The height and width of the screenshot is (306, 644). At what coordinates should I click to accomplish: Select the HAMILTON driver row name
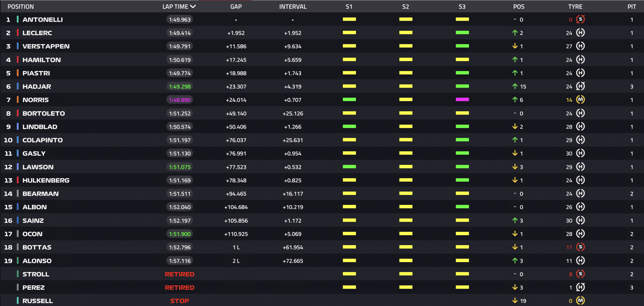pyautogui.click(x=42, y=60)
